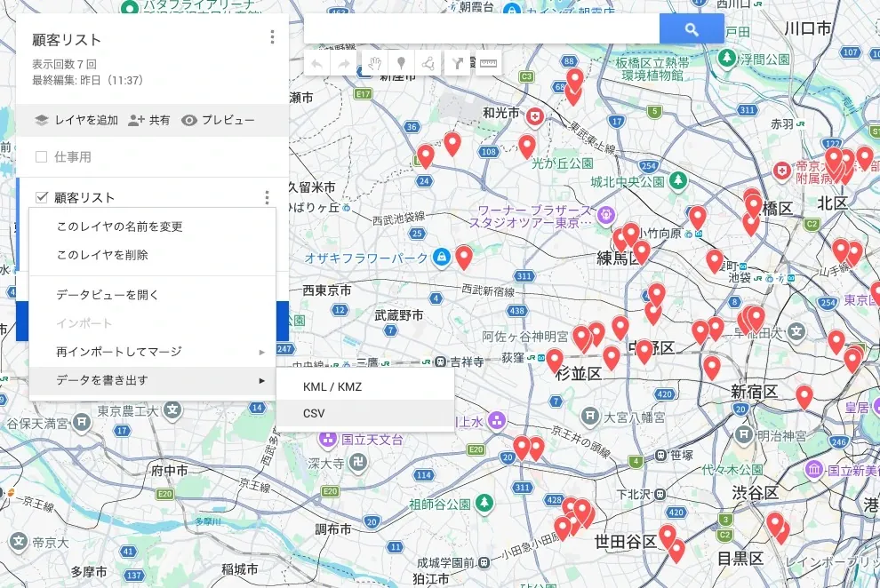This screenshot has width=880, height=588.
Task: Click レイヤを追加 button
Action: coord(76,120)
